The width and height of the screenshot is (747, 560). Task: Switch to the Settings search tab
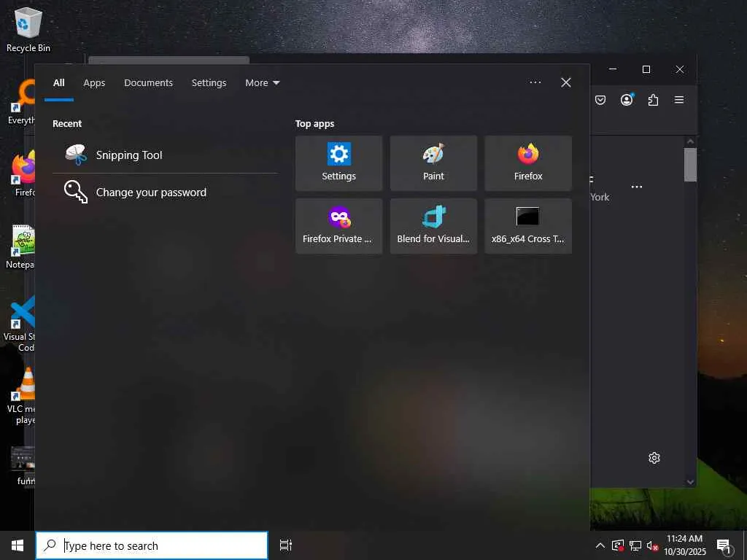coord(209,83)
